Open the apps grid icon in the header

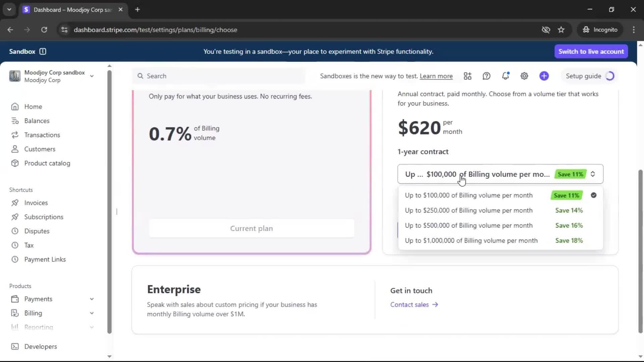(467, 76)
